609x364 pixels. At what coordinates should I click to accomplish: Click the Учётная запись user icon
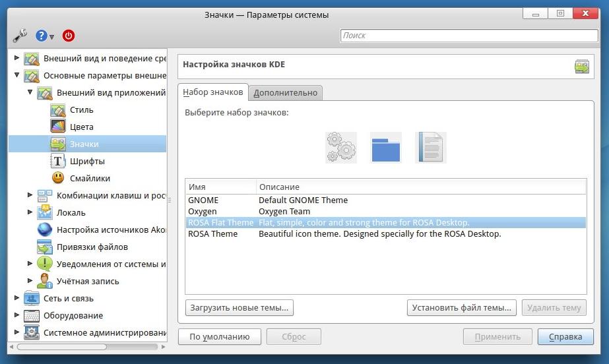pos(45,281)
